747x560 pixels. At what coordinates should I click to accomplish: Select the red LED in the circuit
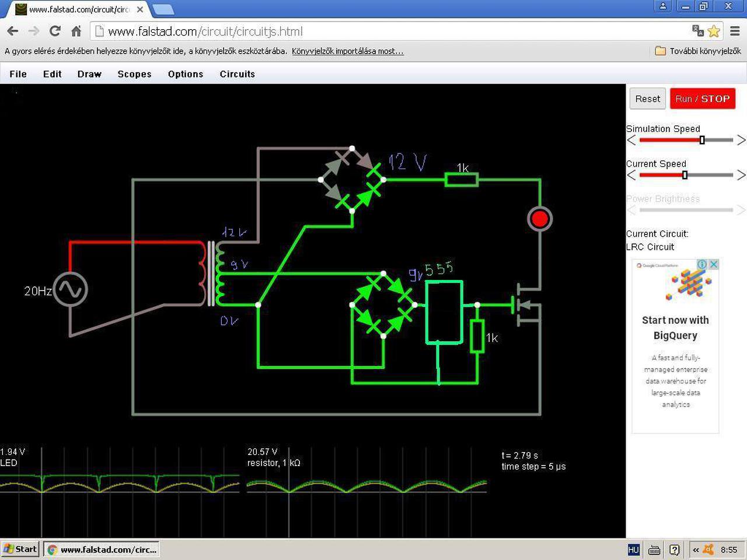540,219
